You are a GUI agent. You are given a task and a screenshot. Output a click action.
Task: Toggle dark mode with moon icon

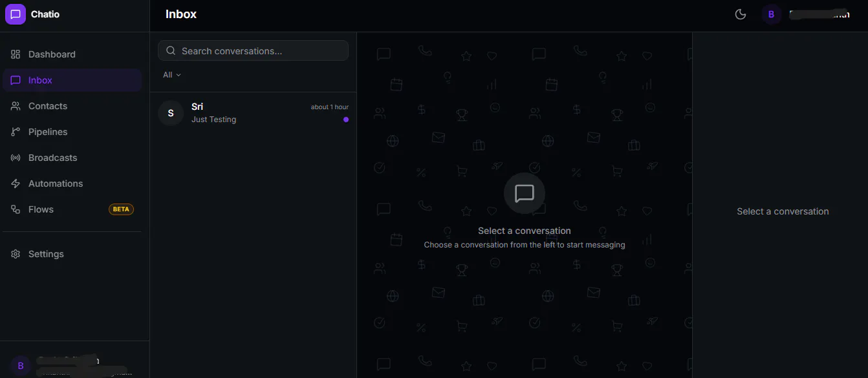point(741,14)
